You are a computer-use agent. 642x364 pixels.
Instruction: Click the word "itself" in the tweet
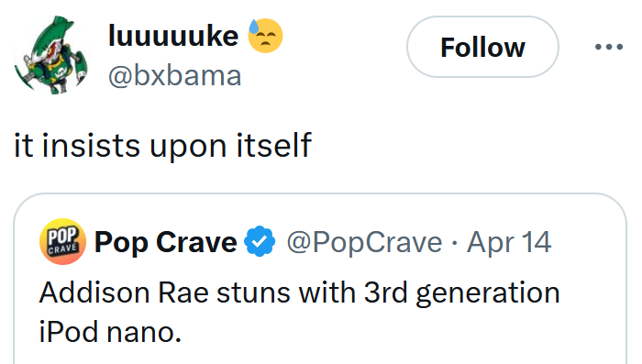coord(274,145)
